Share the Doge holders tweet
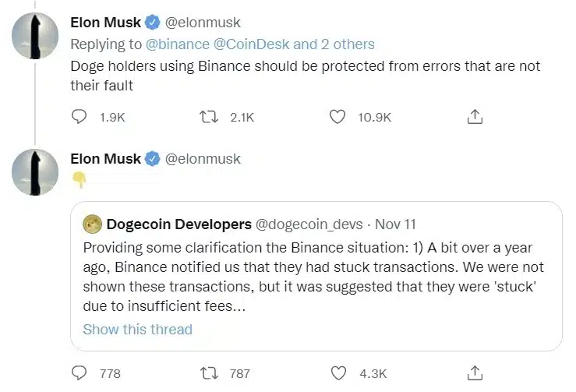The height and width of the screenshot is (392, 576). point(475,118)
